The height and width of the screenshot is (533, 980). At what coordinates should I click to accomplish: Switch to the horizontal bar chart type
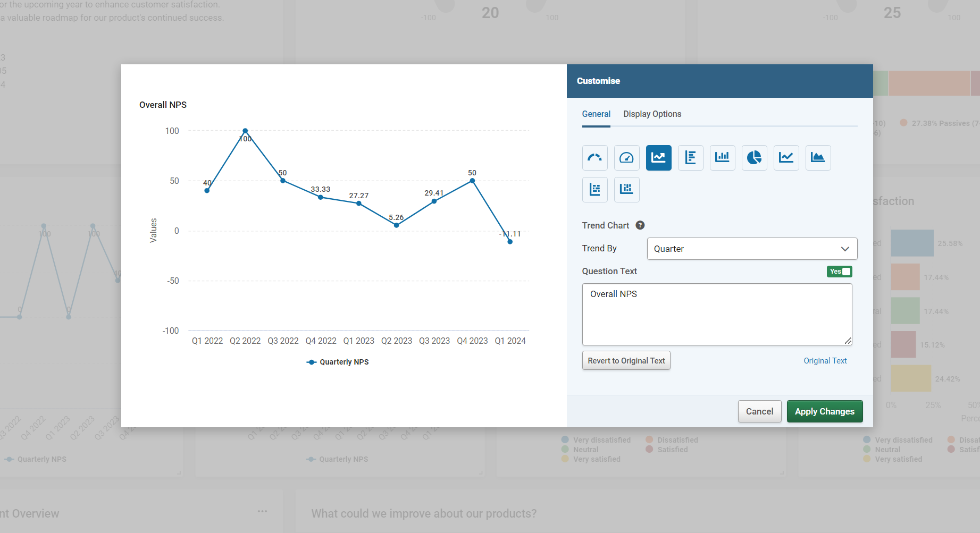[690, 158]
